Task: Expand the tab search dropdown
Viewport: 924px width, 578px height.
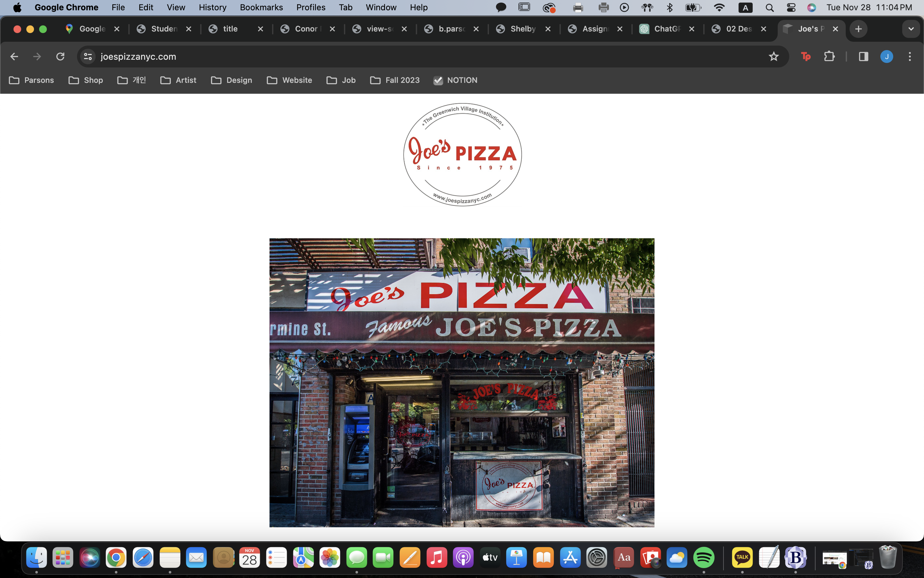Action: coord(911,29)
